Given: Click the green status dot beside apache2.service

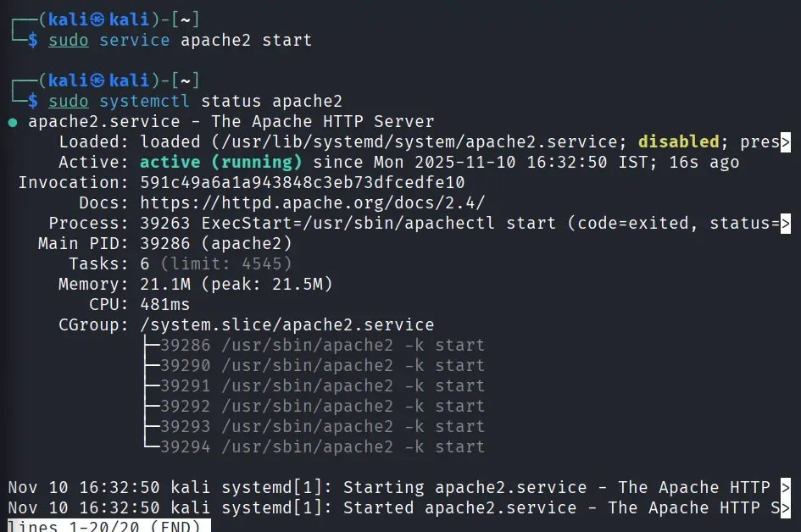Looking at the screenshot, I should pos(13,122).
